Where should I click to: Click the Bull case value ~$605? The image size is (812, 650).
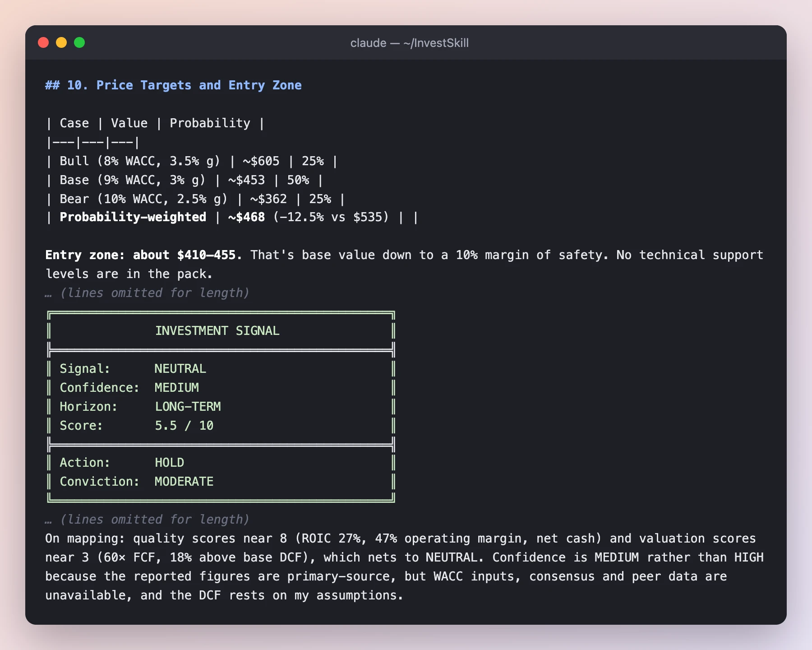(x=261, y=161)
